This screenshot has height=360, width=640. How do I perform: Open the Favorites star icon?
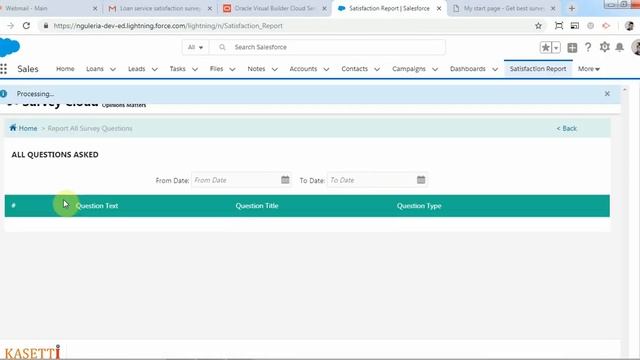pos(545,47)
